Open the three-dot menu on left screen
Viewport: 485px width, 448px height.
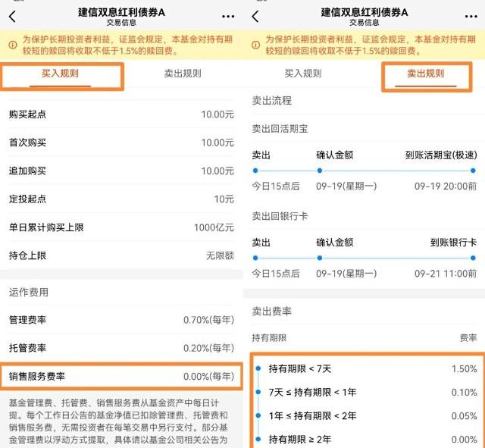228,17
